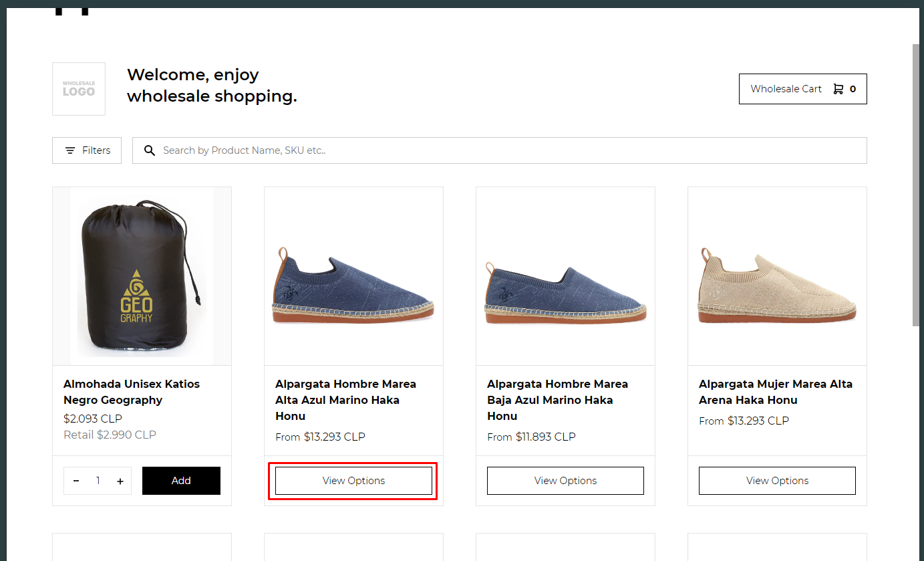The width and height of the screenshot is (924, 561).
Task: View options for Alpargata Hombre Marea Baja
Action: 565,481
